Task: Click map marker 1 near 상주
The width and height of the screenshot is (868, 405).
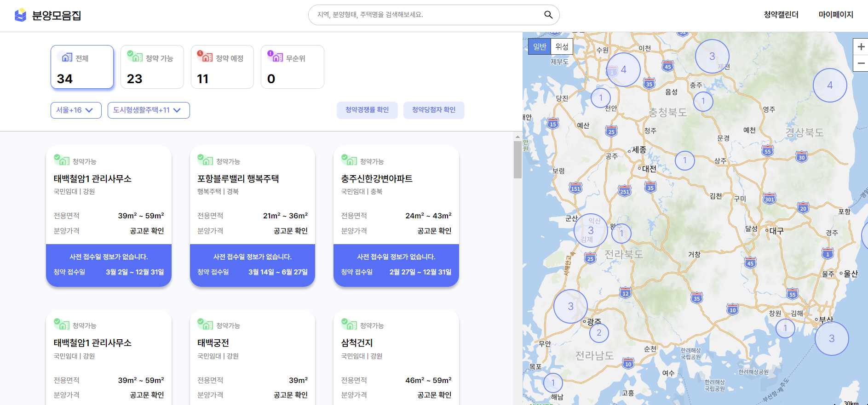Action: pyautogui.click(x=685, y=160)
